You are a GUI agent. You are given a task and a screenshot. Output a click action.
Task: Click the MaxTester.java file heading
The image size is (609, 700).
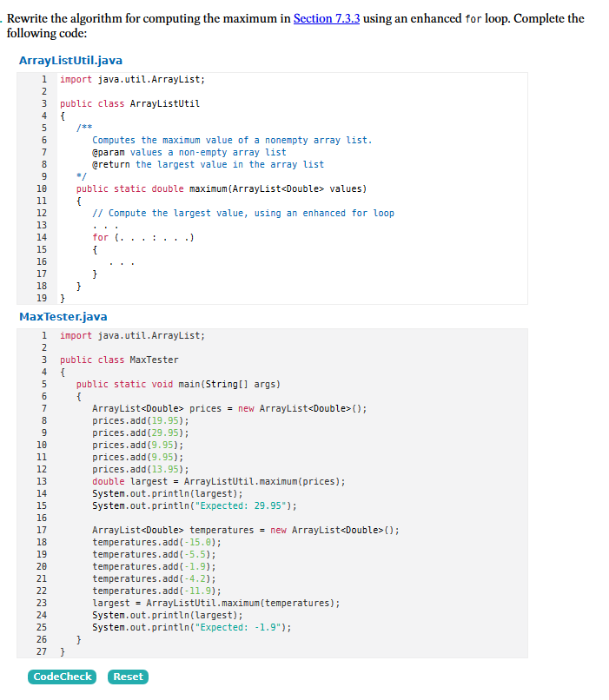click(63, 316)
